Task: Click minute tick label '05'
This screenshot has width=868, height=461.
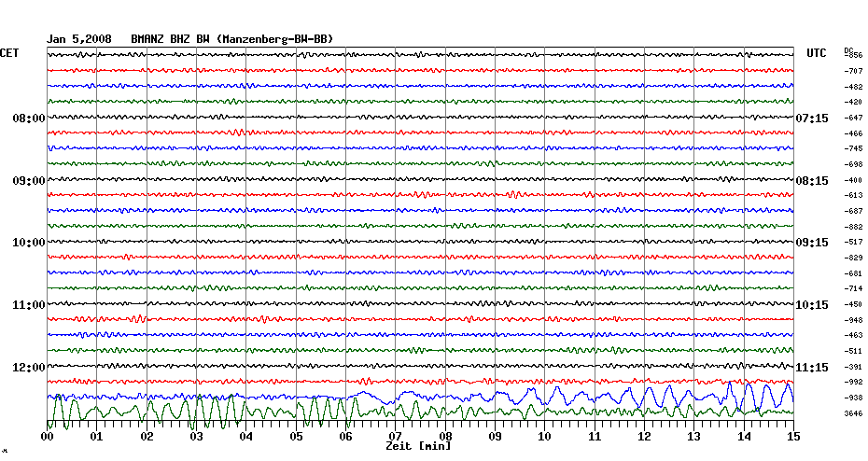Action: tap(296, 437)
